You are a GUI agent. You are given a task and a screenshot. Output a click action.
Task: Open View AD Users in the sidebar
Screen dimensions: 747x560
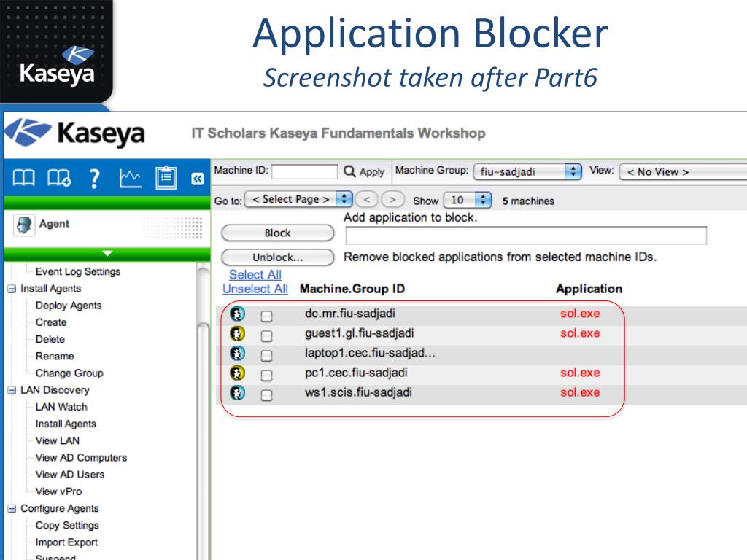coord(70,475)
